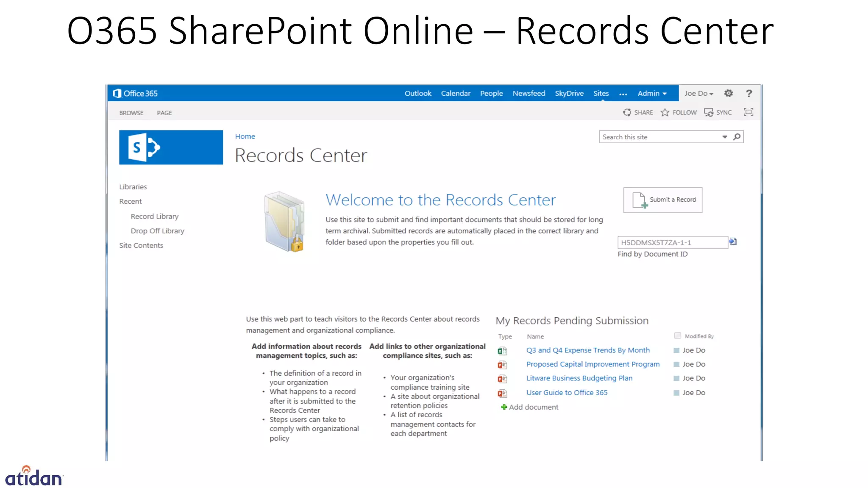Screen dimensions: 868x488
Task: Click the Share icon in ribbon
Action: [627, 112]
